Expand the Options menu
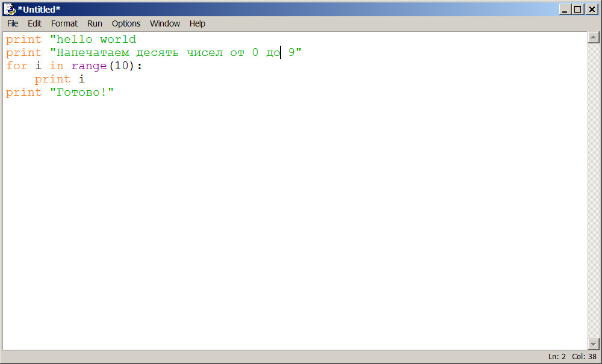 coord(126,23)
